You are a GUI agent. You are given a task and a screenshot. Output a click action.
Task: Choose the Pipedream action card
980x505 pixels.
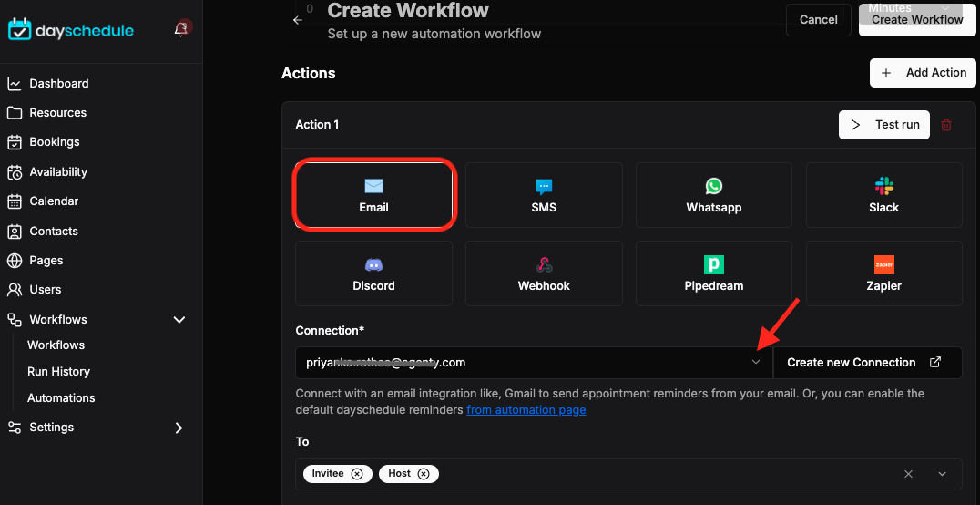[x=714, y=273]
